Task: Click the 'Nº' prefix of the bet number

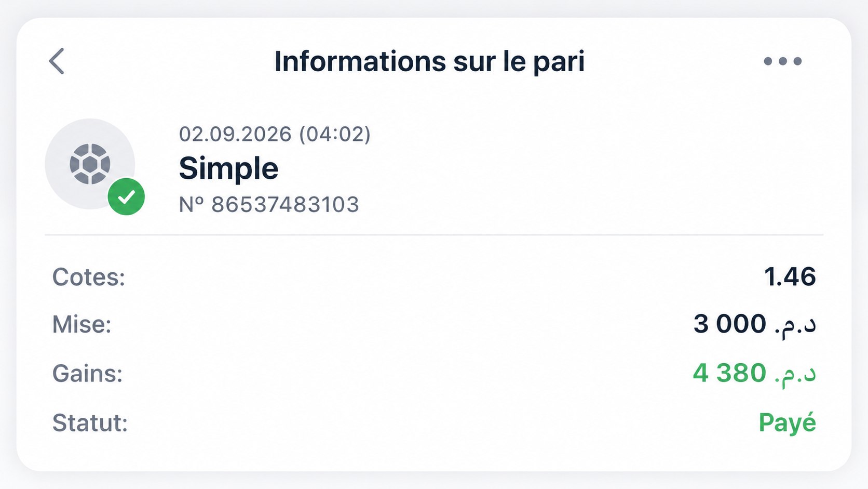Action: pos(192,205)
